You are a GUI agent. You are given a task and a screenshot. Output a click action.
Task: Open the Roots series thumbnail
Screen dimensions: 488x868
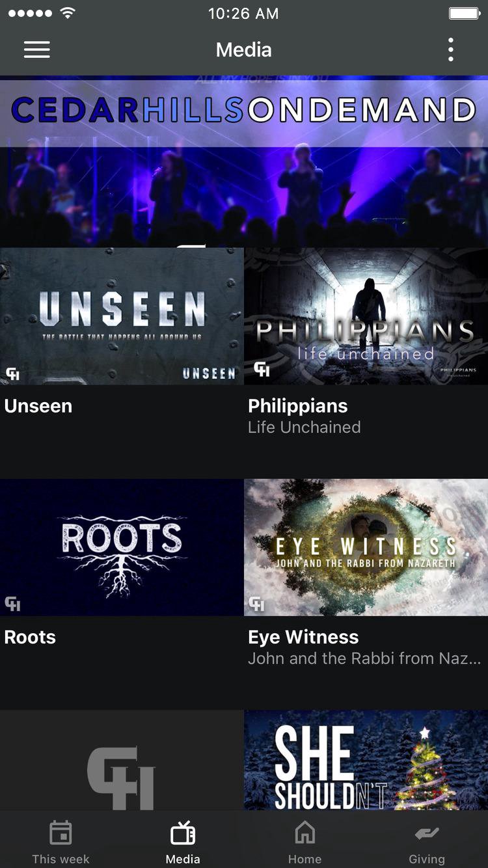click(122, 547)
